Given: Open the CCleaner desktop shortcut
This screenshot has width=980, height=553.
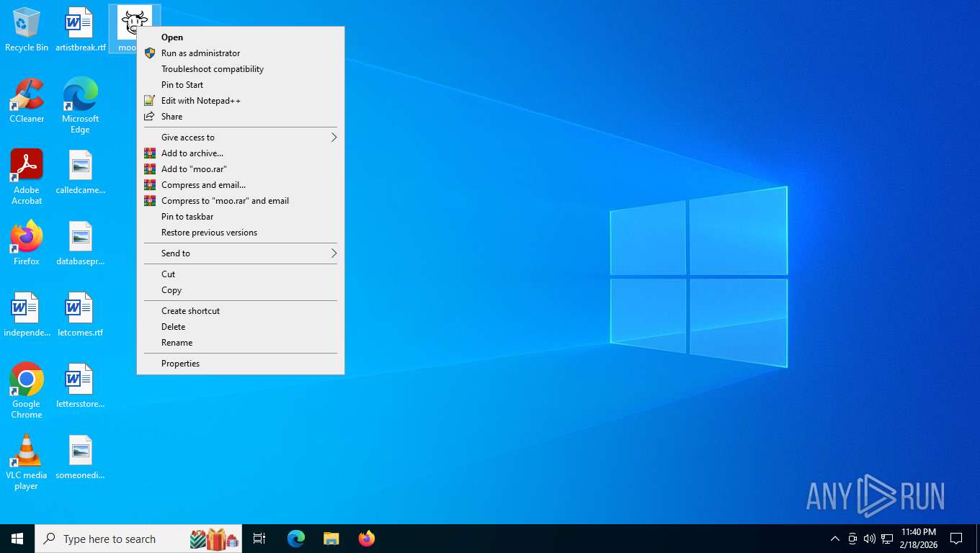Looking at the screenshot, I should pos(27,101).
